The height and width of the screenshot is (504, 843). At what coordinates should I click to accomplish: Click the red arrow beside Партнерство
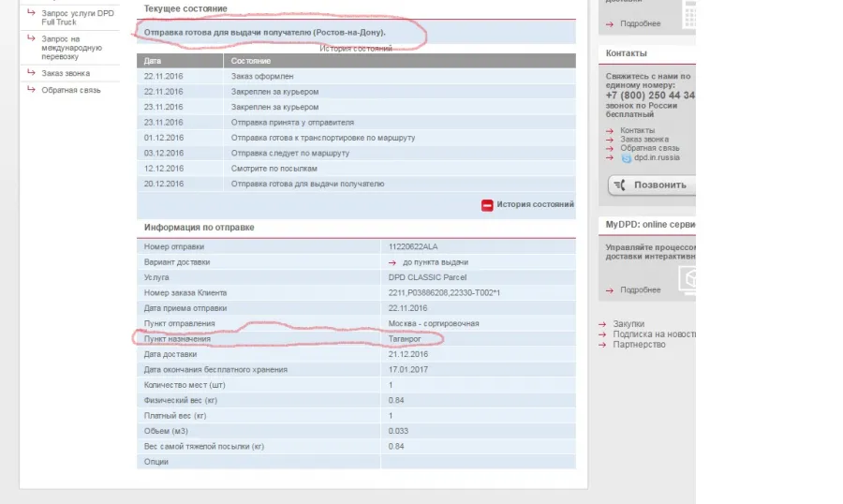[x=602, y=345]
